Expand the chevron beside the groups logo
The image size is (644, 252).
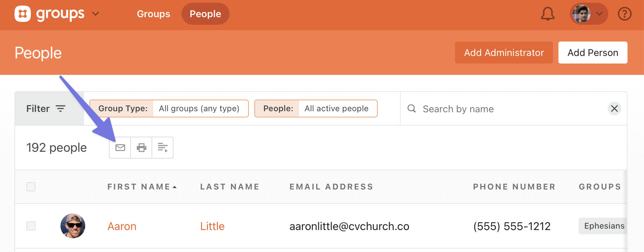click(x=95, y=14)
